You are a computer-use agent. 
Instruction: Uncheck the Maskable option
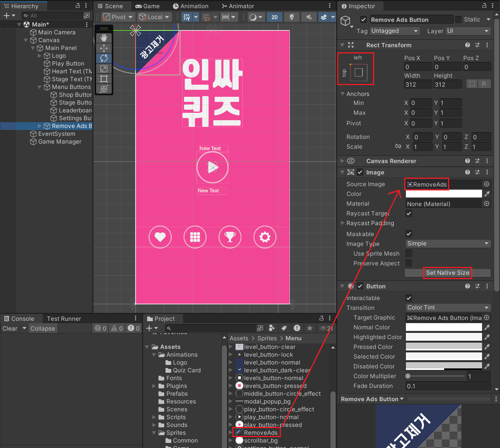[409, 234]
